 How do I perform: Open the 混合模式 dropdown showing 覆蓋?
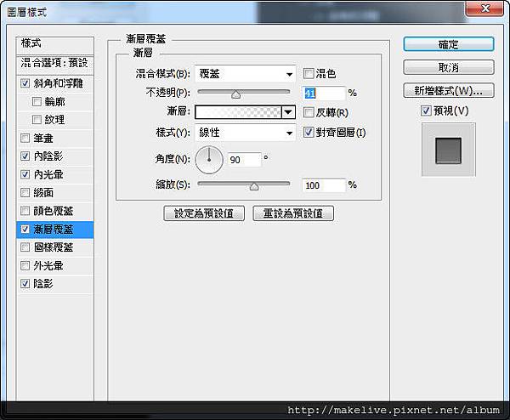pyautogui.click(x=246, y=74)
